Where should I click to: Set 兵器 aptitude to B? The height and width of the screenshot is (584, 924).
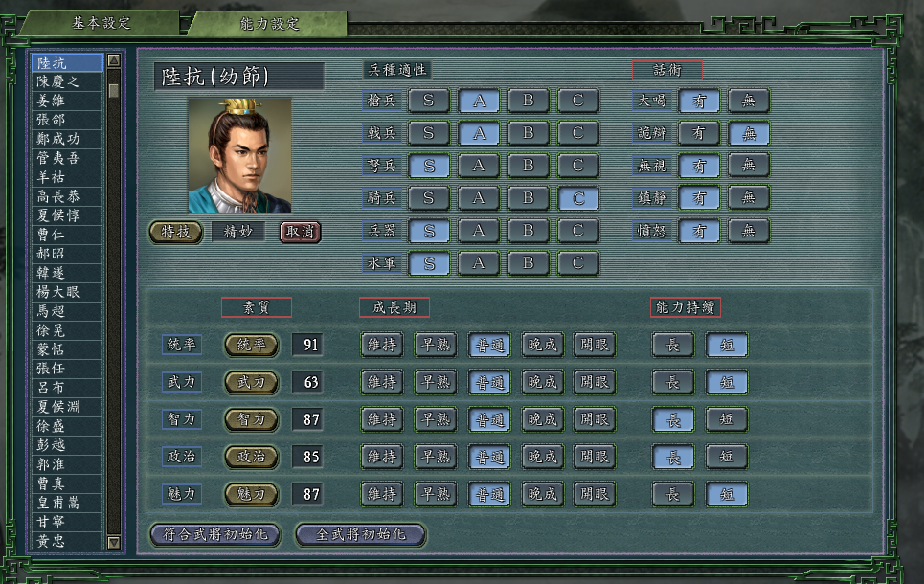529,231
